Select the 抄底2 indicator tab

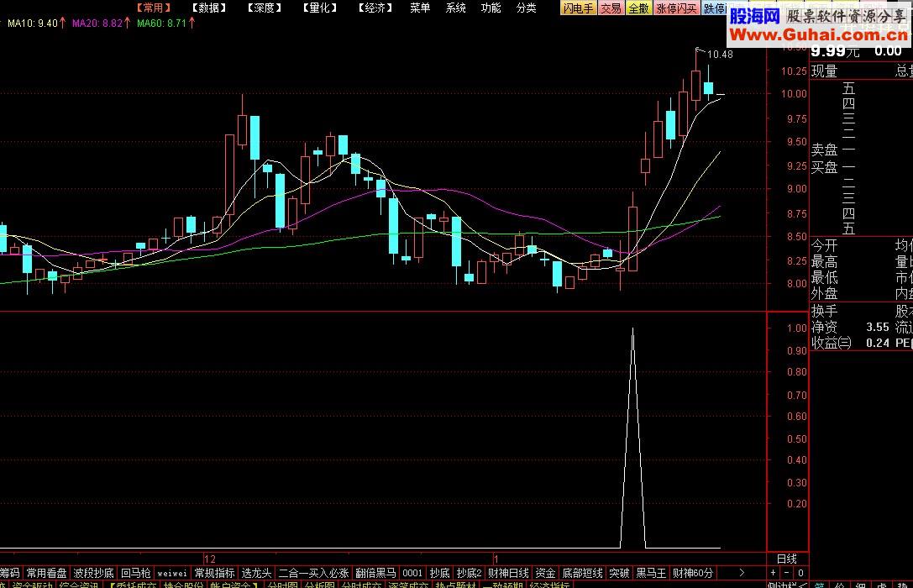point(470,573)
